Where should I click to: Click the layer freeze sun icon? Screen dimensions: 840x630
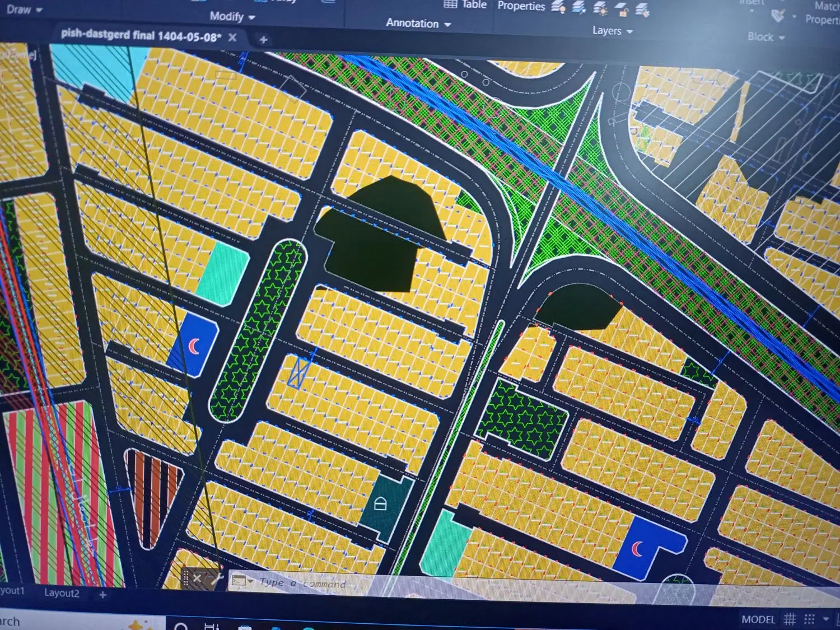tap(600, 8)
